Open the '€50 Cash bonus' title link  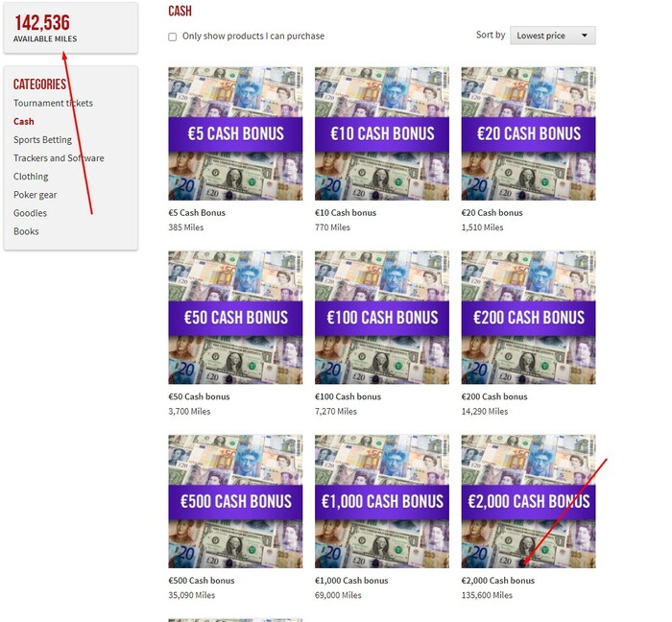(199, 396)
